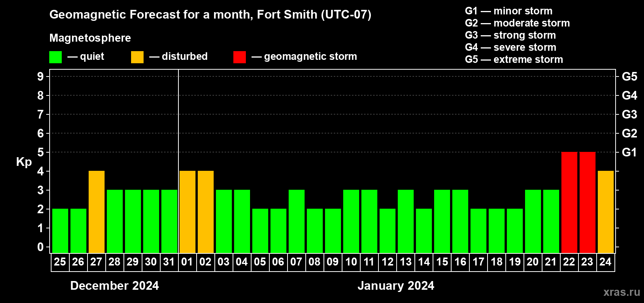Click the orange disturbed legend swatch
Viewport: 644px width, 303px height.
coord(137,57)
